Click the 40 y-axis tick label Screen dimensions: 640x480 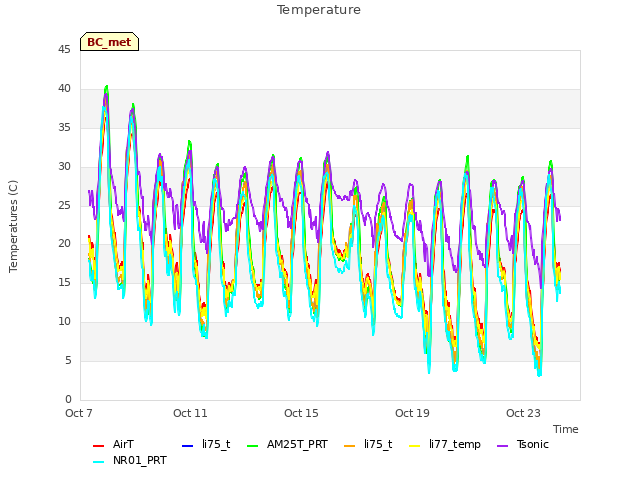point(64,89)
